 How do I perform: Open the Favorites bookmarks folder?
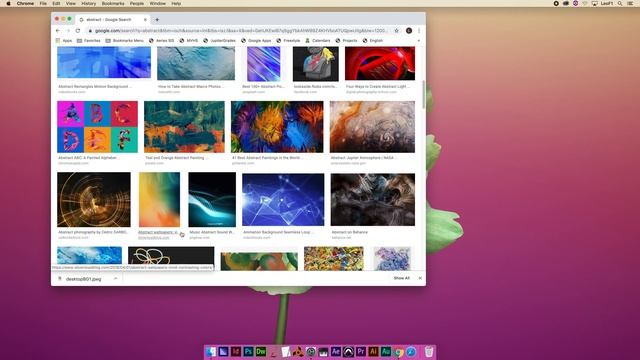coord(89,41)
